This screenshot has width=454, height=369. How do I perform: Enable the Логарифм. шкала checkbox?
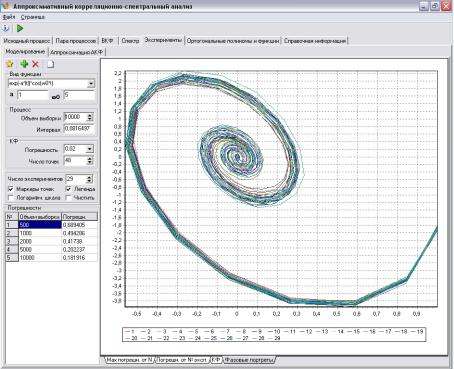click(11, 198)
